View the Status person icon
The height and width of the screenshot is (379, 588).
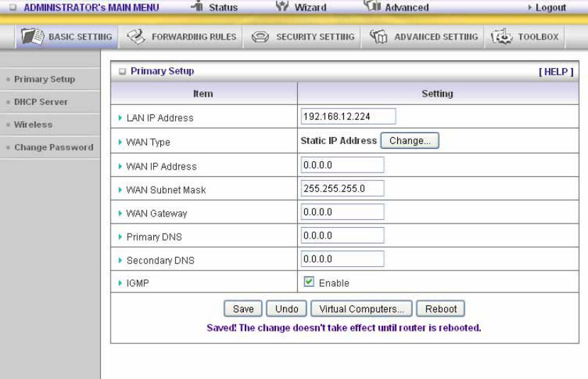(x=197, y=6)
